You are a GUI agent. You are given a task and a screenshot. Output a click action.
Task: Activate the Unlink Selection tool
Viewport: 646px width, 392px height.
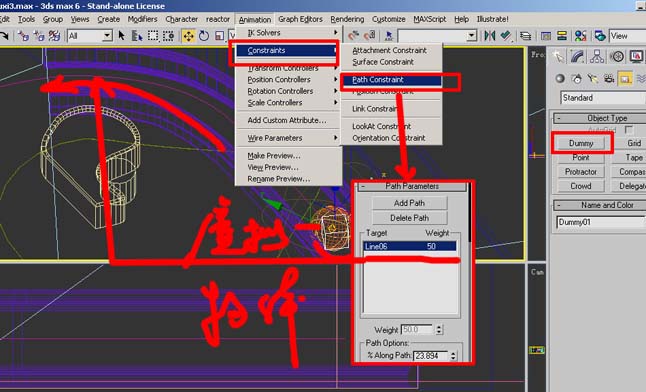click(39, 36)
